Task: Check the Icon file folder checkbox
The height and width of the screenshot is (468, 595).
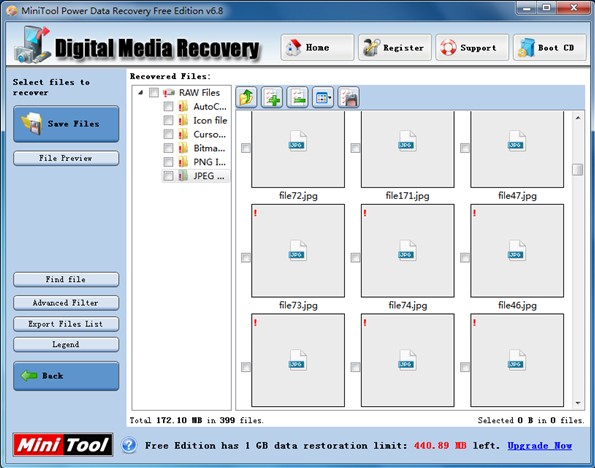Action: pyautogui.click(x=168, y=120)
